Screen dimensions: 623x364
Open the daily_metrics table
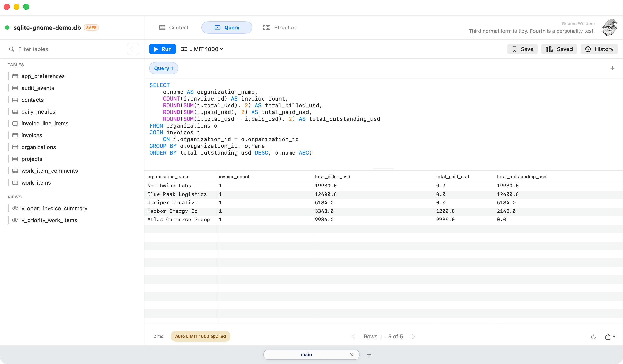tap(38, 112)
